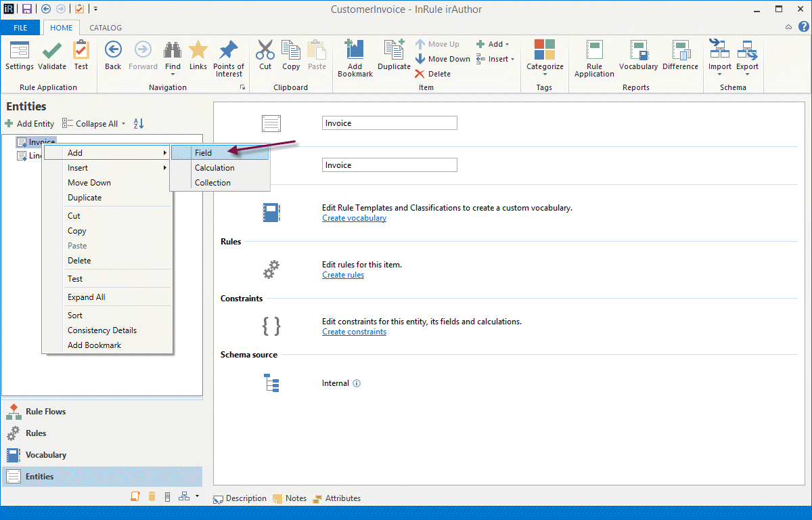Expand the Export schema dropdown

pyautogui.click(x=747, y=74)
